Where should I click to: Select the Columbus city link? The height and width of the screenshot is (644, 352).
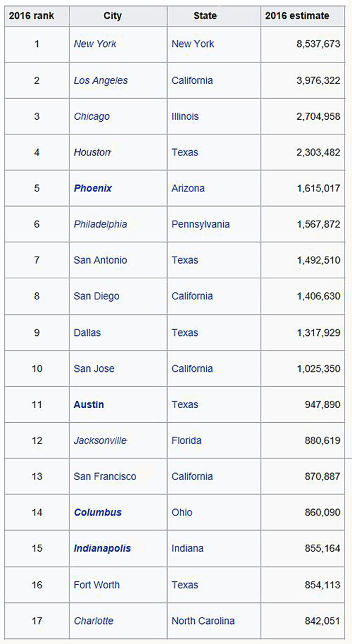point(98,513)
